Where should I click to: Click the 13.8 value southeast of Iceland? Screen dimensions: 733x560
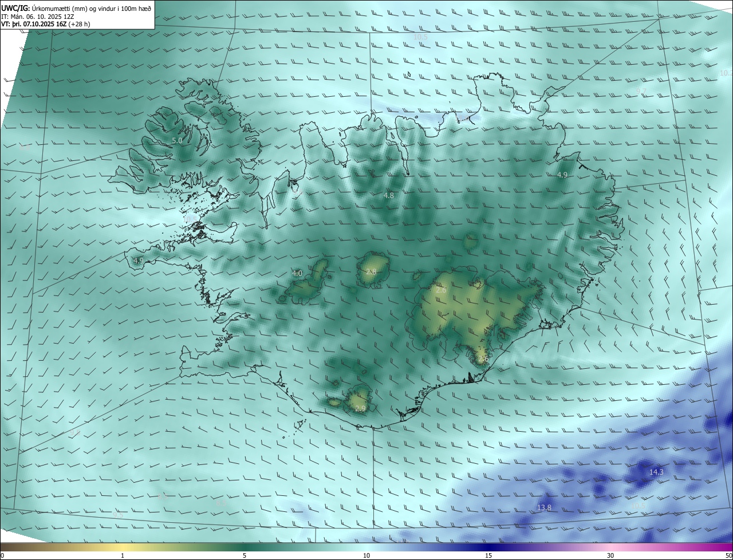(544, 507)
